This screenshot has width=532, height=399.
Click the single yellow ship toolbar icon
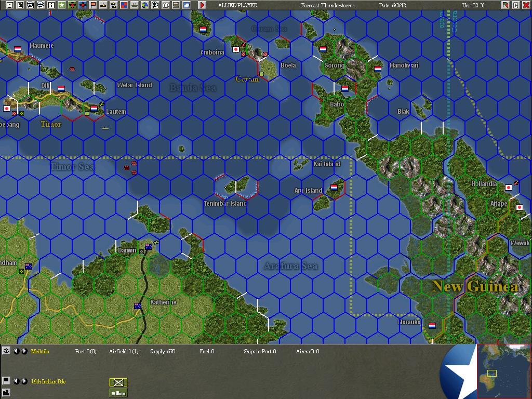click(x=103, y=5)
